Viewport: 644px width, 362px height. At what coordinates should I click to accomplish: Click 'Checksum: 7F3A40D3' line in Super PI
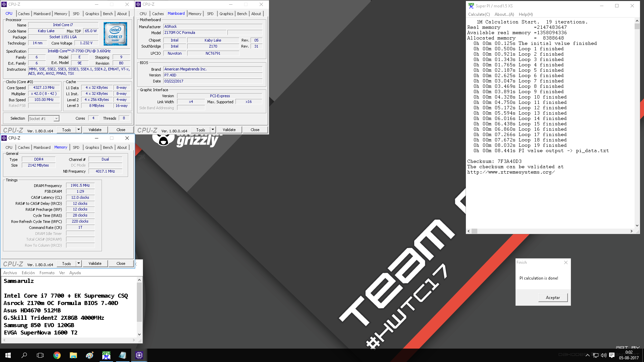494,161
